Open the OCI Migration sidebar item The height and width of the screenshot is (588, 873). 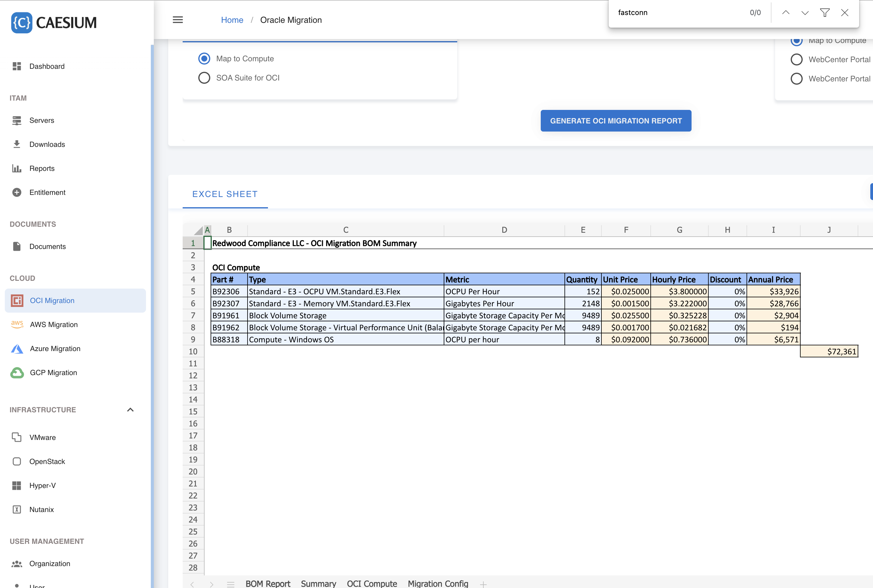75,300
